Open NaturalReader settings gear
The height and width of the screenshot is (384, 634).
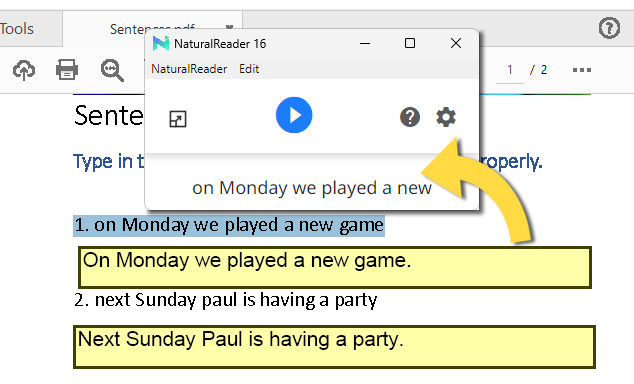(446, 117)
